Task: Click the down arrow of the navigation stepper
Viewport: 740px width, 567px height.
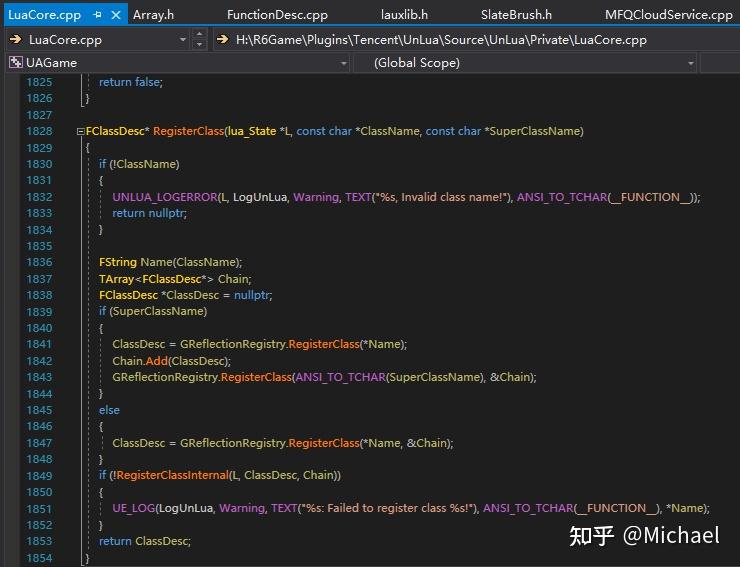Action: tap(199, 44)
